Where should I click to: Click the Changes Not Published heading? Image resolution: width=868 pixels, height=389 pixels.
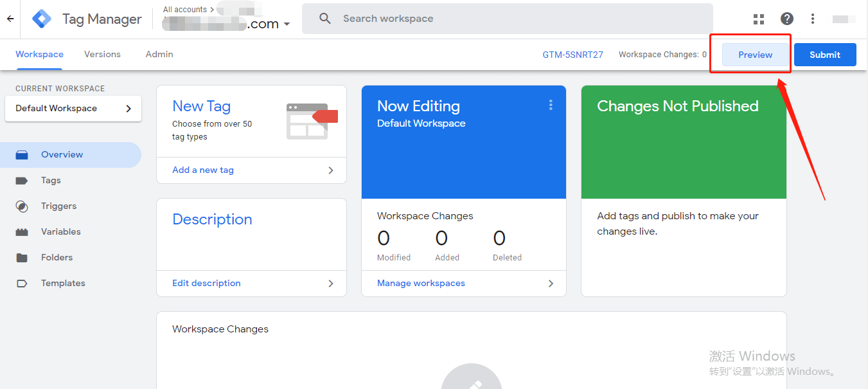(678, 106)
